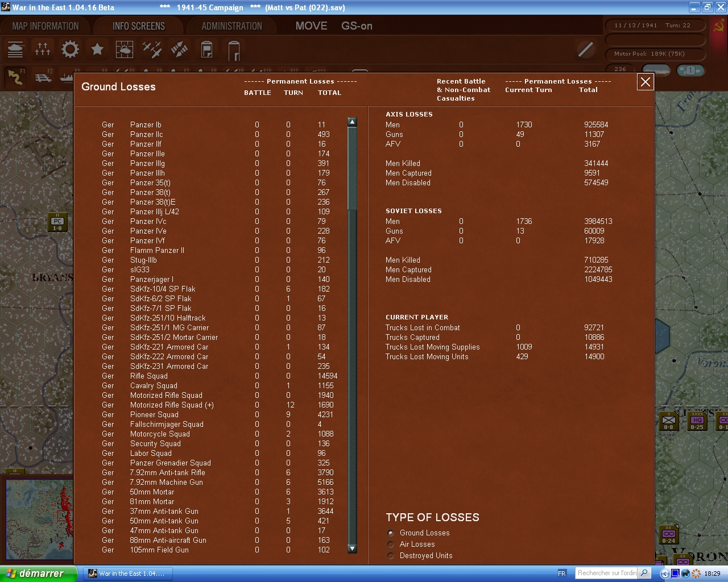
Task: Click the SOVIET LOSSES heading
Action: [x=413, y=211]
